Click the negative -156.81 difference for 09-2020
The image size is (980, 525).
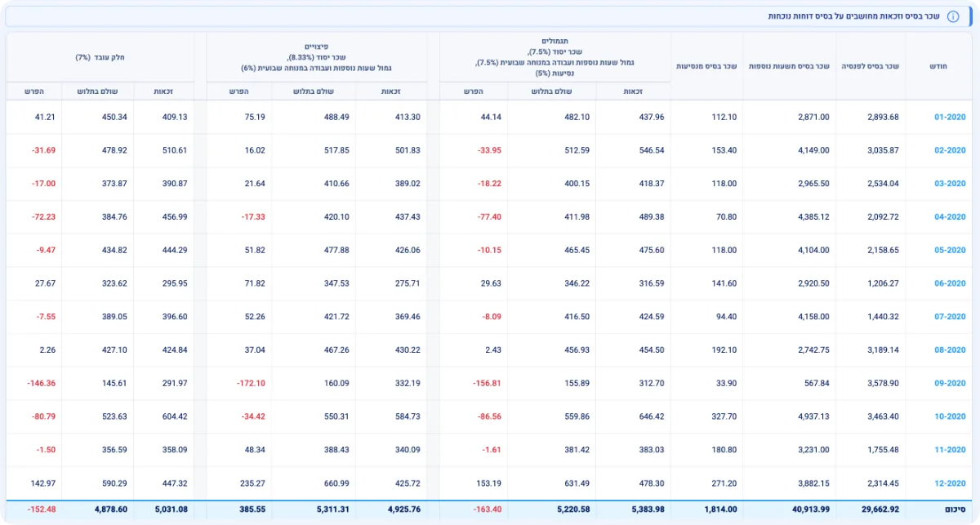487,383
